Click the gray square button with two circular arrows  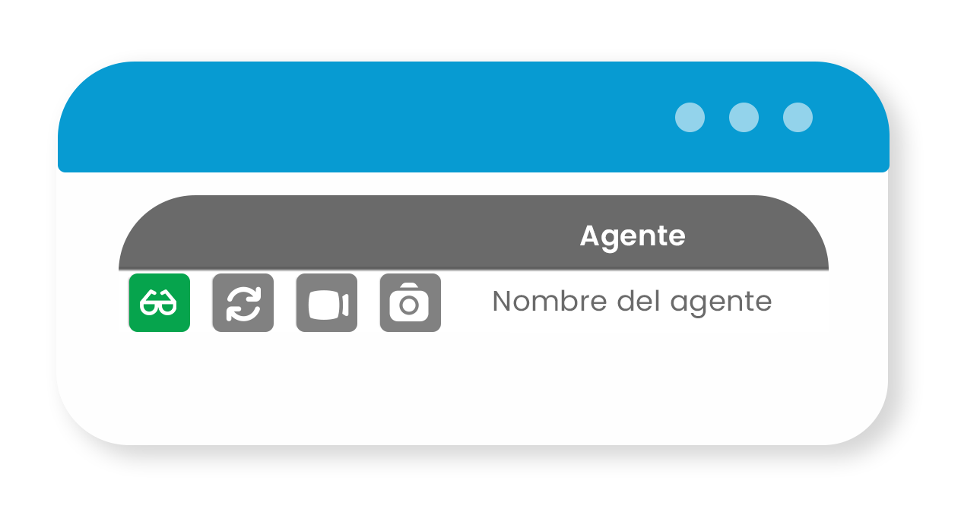(243, 302)
